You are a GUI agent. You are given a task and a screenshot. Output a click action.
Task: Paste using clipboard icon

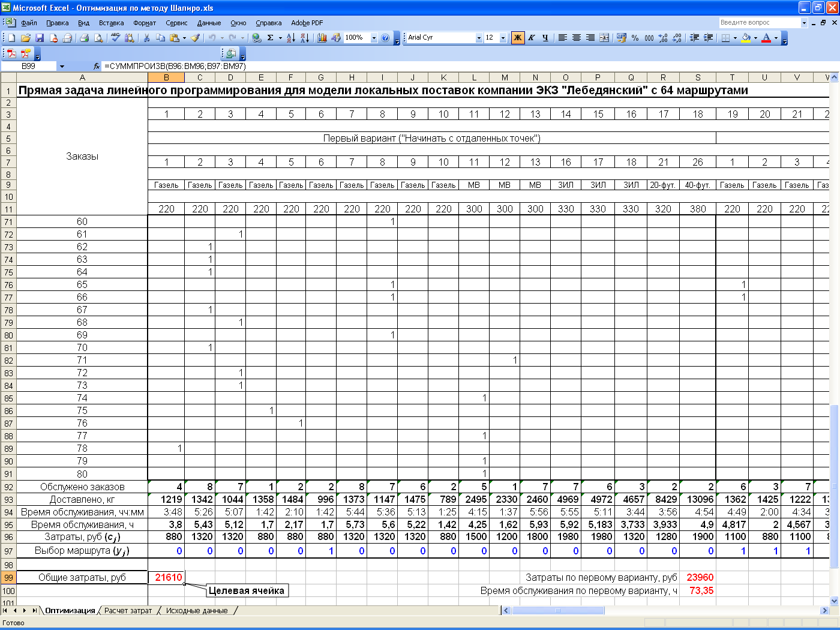pyautogui.click(x=175, y=38)
